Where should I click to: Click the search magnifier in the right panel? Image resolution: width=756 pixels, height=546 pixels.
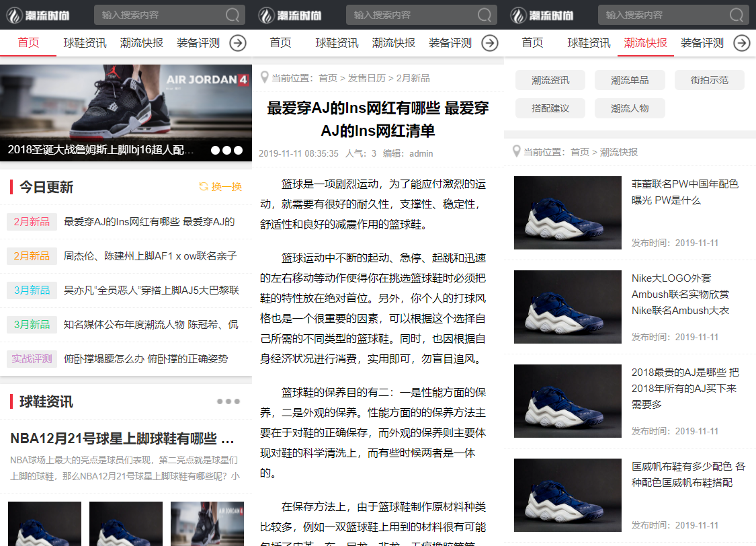(737, 15)
